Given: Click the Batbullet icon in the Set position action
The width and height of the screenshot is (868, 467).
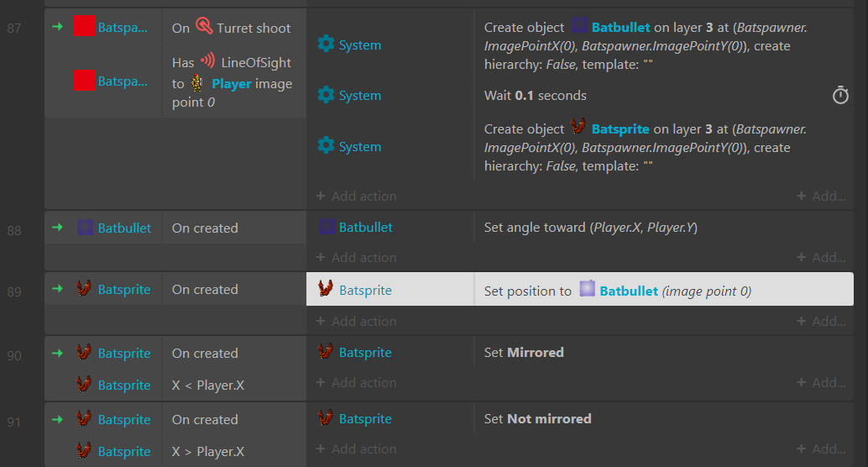Looking at the screenshot, I should (588, 289).
